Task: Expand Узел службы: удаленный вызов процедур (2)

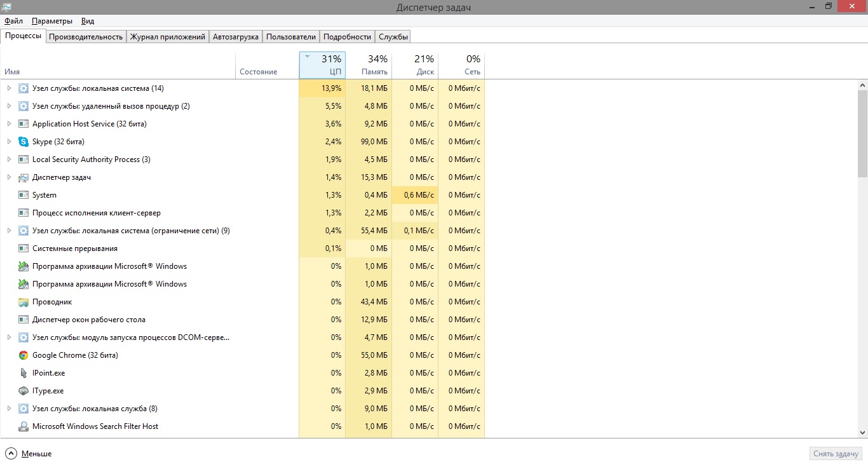Action: tap(9, 106)
